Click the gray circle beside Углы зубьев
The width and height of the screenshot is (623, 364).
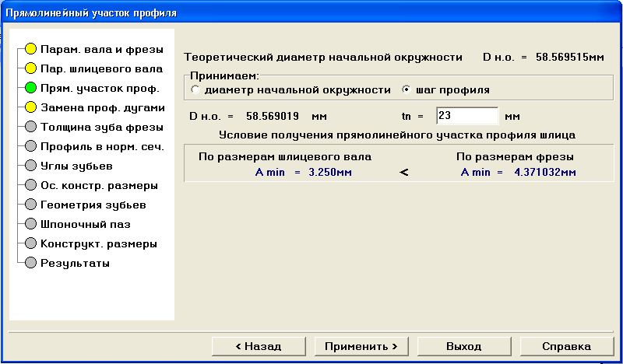coord(30,166)
